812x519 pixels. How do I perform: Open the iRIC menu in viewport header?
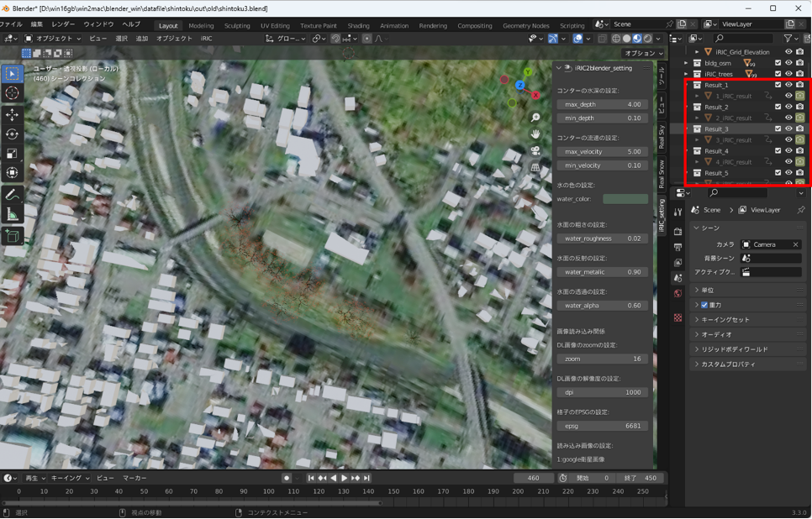click(206, 39)
